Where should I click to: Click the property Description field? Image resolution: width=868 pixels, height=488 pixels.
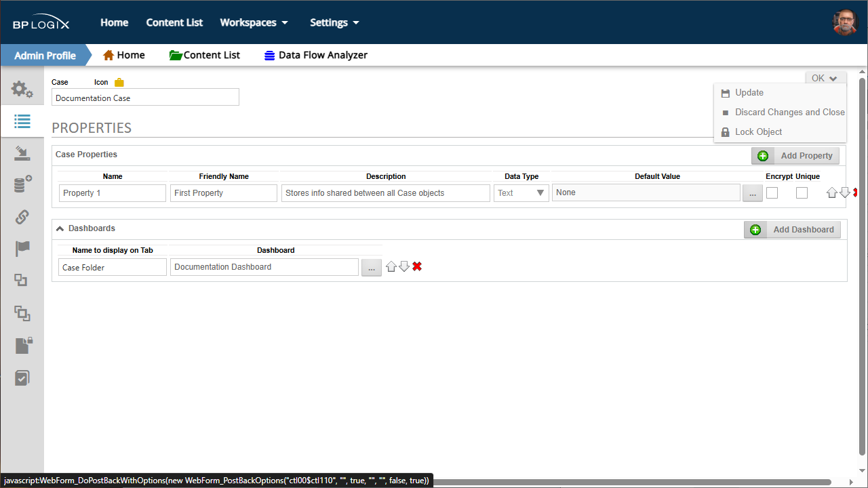point(386,193)
